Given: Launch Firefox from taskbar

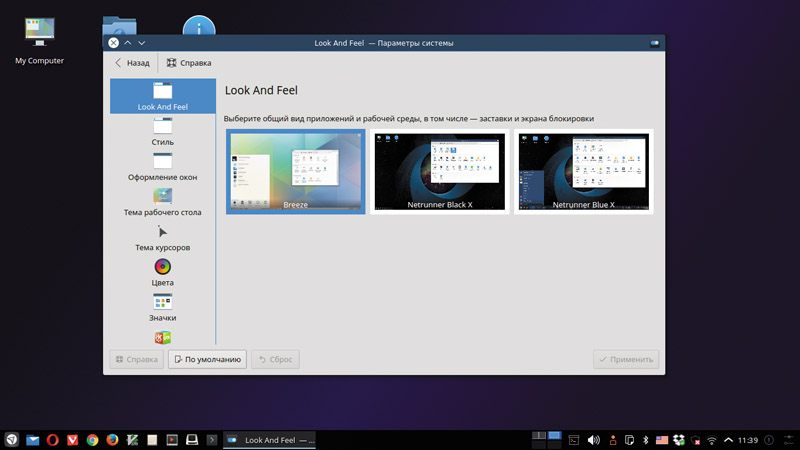Looking at the screenshot, I should tap(112, 440).
